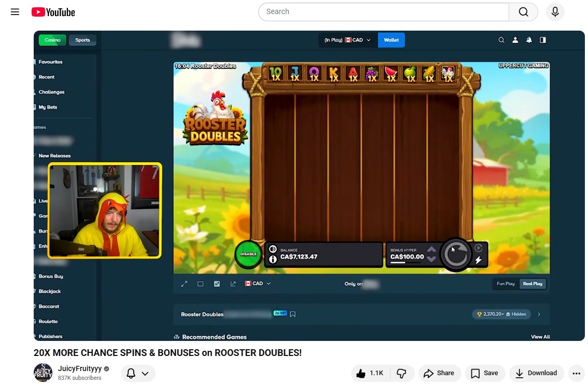Click the casino site search icon
Viewport: 588px width, 384px height.
(501, 40)
